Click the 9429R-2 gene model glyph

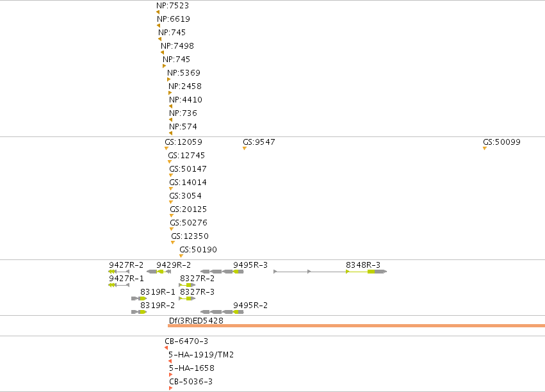pos(159,272)
